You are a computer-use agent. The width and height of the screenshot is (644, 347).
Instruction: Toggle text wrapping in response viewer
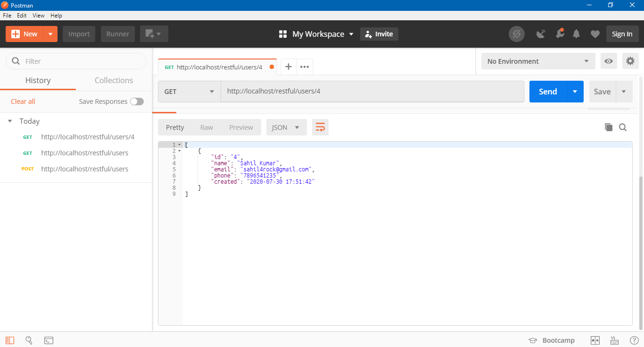320,127
